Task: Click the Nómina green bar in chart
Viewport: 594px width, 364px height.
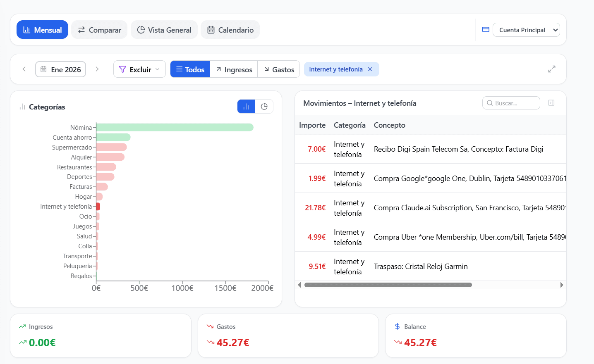Action: [175, 127]
